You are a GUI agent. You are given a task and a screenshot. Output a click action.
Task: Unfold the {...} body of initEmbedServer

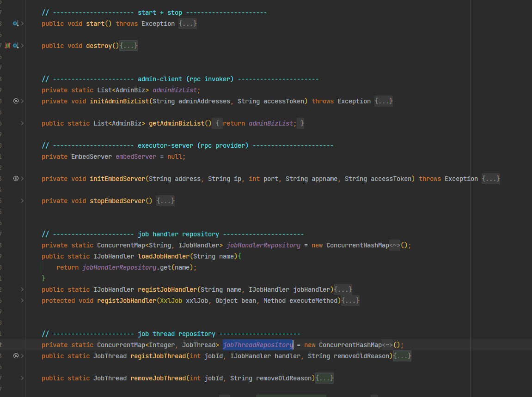(x=490, y=179)
